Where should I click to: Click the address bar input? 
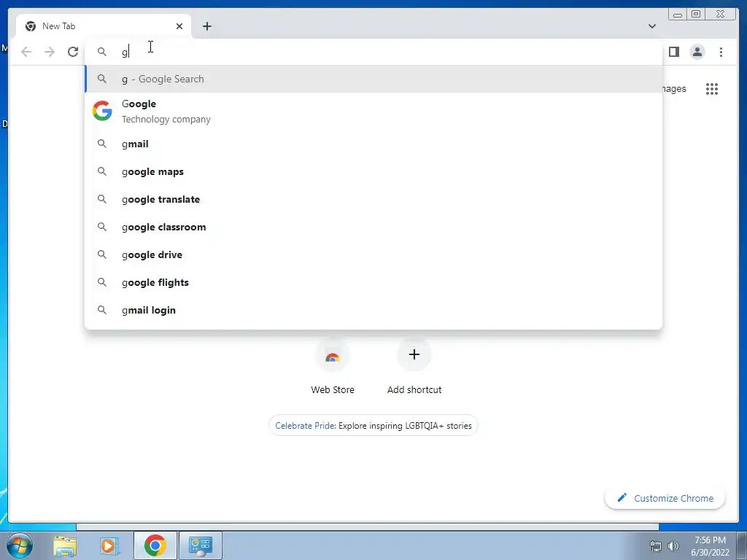point(373,52)
